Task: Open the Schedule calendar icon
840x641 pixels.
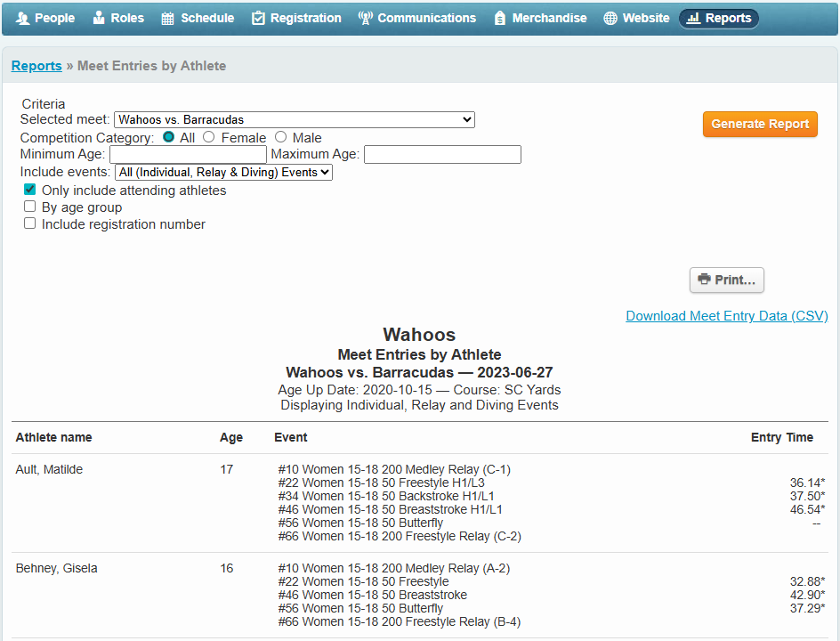Action: click(x=167, y=18)
